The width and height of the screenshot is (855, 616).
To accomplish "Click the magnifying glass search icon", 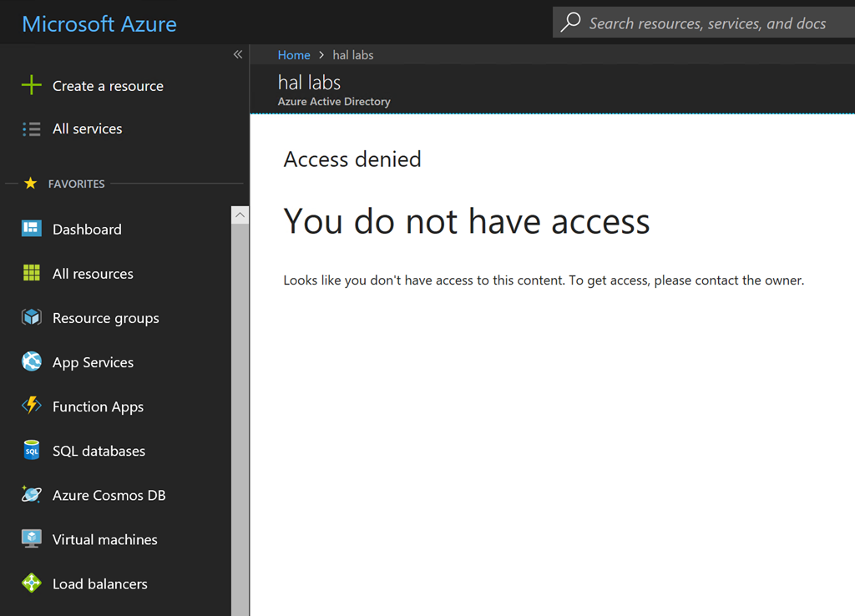I will (x=571, y=23).
